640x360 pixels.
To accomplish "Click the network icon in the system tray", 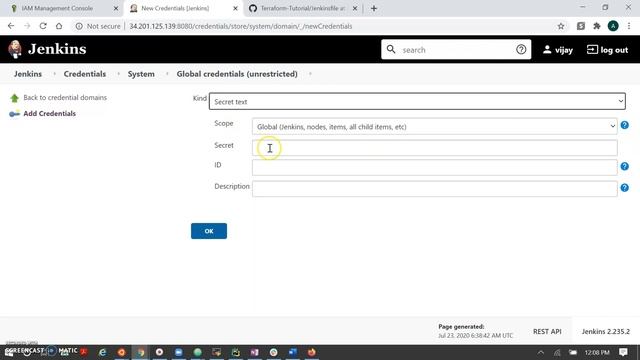I will coord(557,352).
